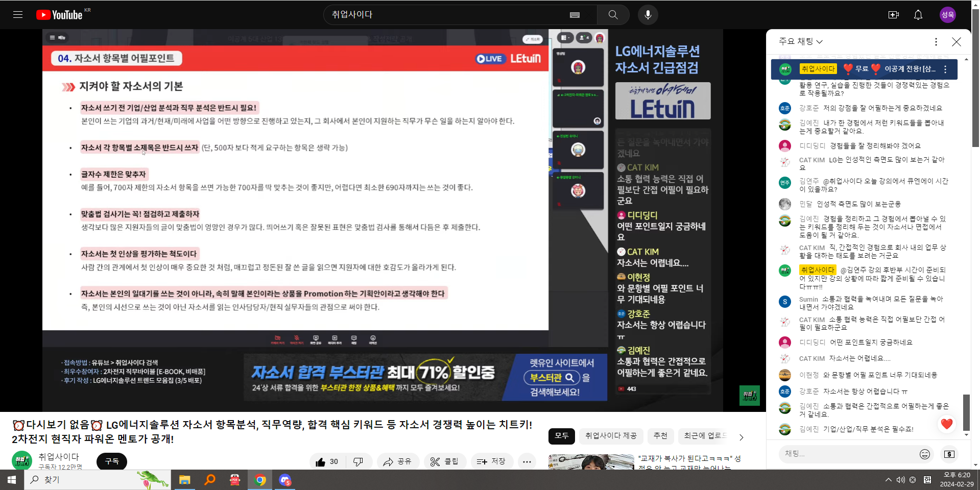This screenshot has height=490, width=980.
Task: Click the Sumin chat author name
Action: coord(808,300)
